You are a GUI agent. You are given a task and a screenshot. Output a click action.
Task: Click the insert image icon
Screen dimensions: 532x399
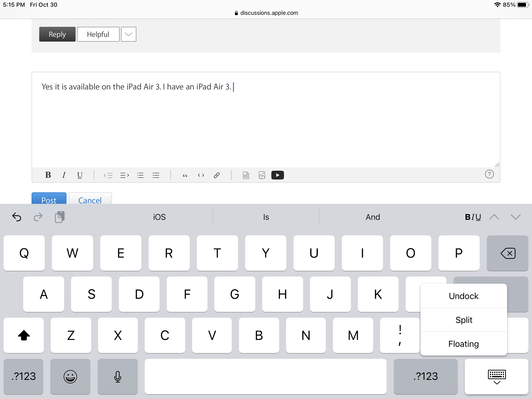(262, 175)
